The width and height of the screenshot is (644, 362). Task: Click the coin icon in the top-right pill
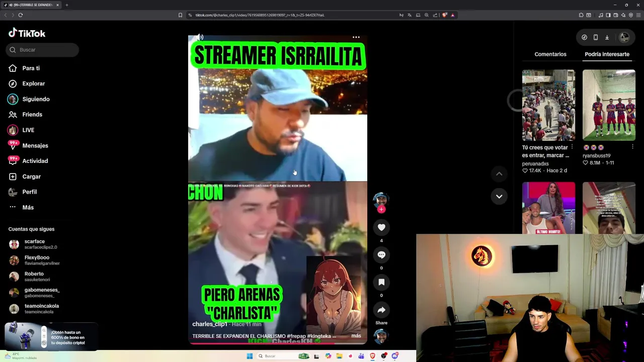pos(584,37)
